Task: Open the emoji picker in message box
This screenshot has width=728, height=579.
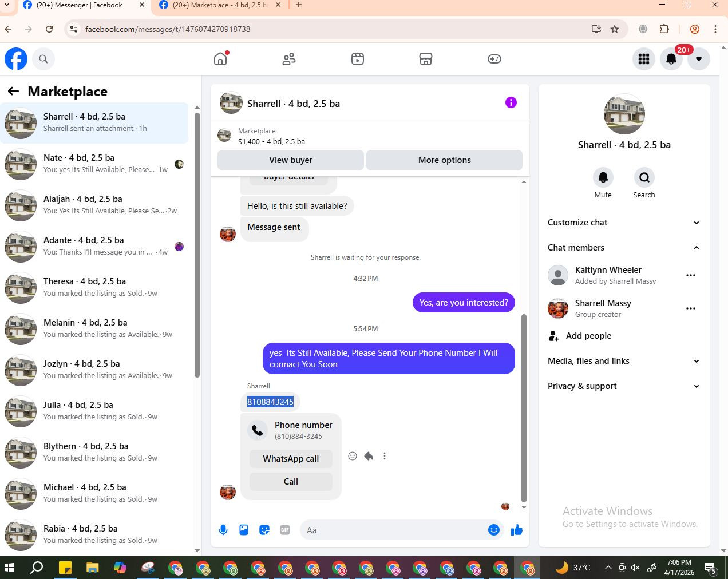Action: 494,530
